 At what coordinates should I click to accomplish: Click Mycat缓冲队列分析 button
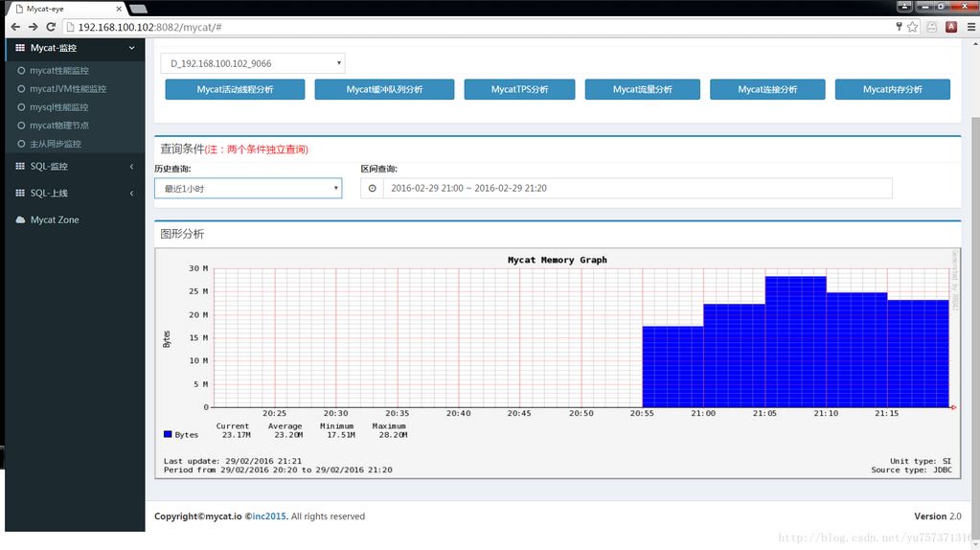click(x=384, y=89)
